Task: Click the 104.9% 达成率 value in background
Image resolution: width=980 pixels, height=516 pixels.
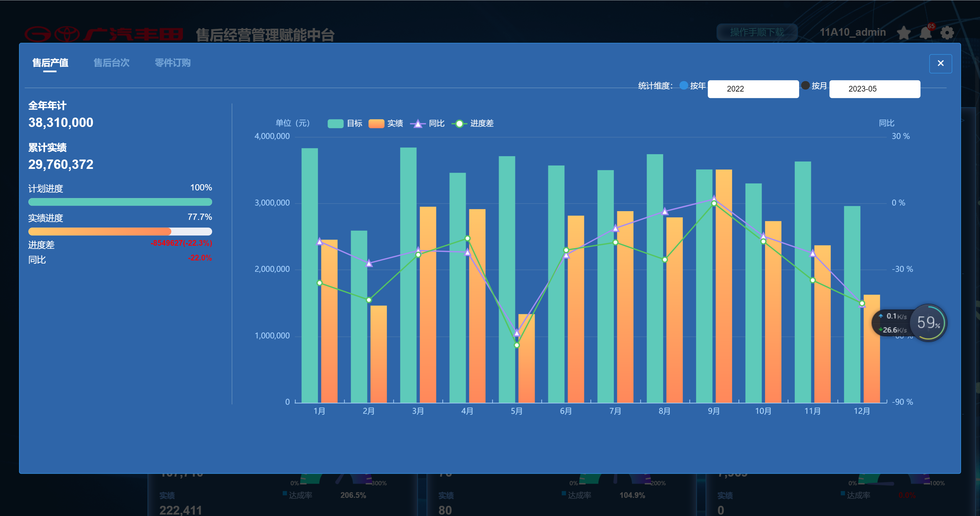Action: (x=632, y=495)
